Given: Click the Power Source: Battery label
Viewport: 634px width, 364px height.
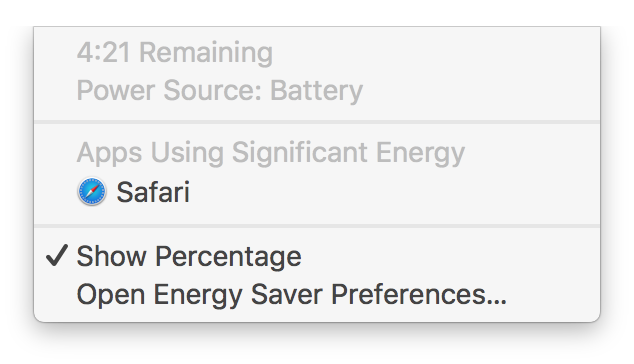Looking at the screenshot, I should (x=220, y=90).
